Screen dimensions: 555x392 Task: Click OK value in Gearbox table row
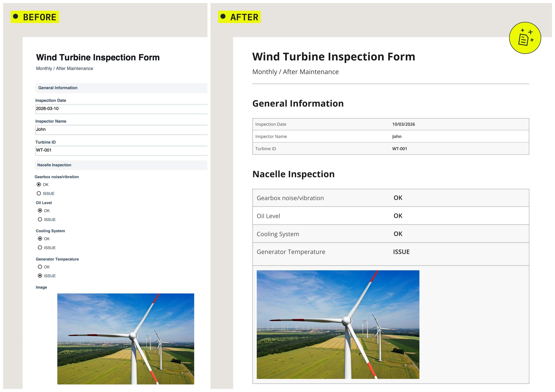(398, 198)
